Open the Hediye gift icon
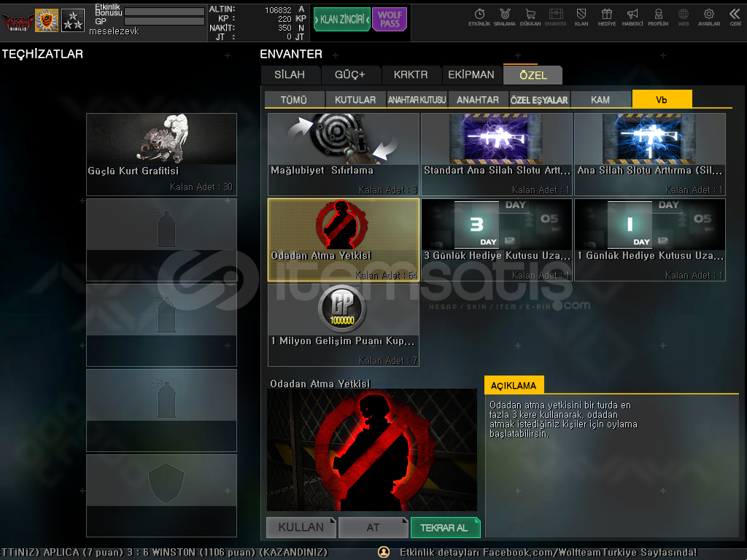Screen dimensions: 747x560 click(x=607, y=17)
